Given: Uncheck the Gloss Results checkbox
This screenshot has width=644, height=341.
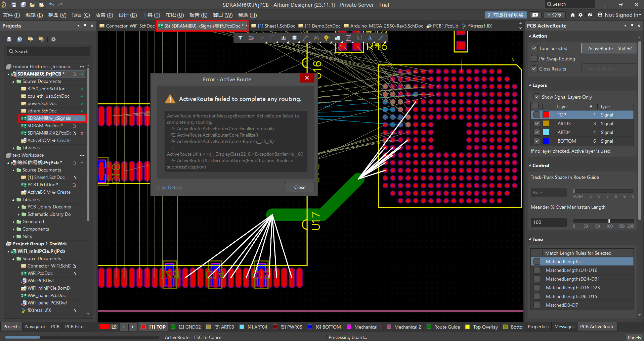Looking at the screenshot, I should pos(534,69).
